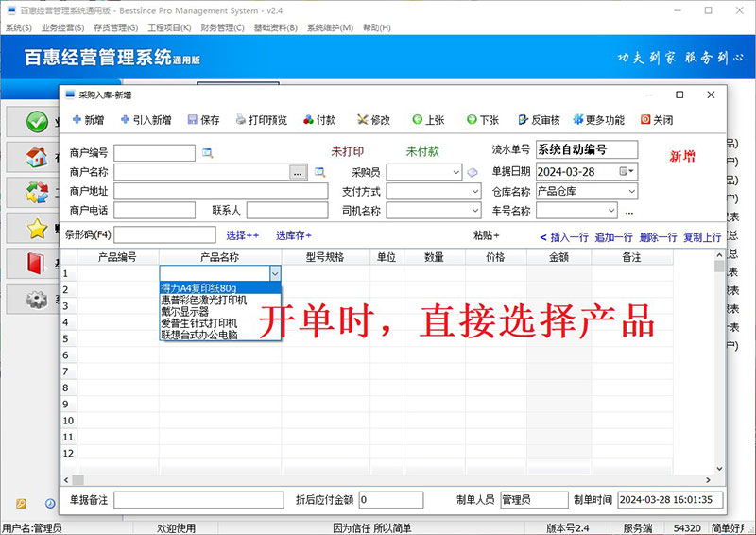Expand the 支付方式 dropdown
Screen dimensions: 756x535
[x=475, y=192]
